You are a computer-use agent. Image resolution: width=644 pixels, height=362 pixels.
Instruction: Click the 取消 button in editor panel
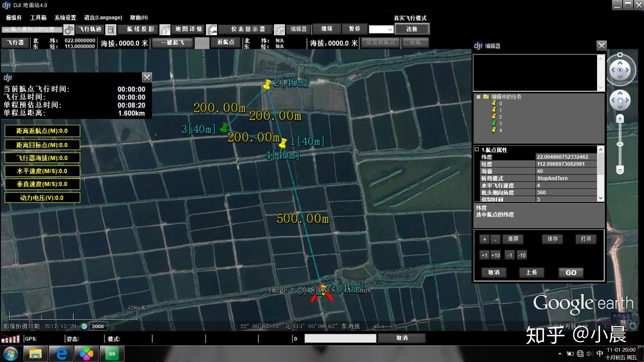(x=494, y=273)
